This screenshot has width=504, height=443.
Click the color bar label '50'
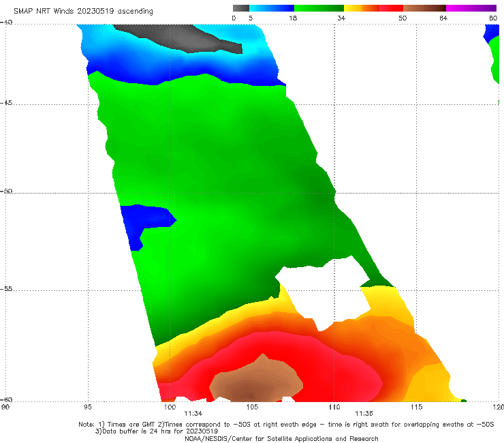tap(403, 18)
